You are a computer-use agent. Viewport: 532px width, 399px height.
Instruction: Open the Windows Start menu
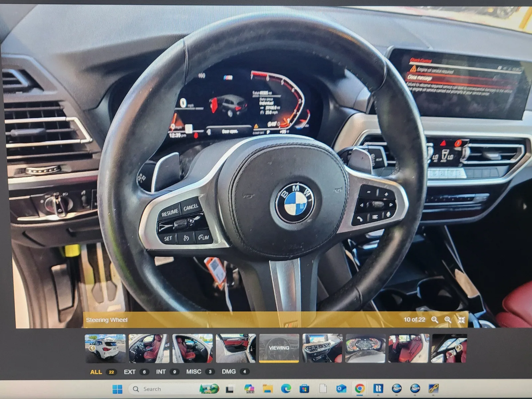(117, 389)
